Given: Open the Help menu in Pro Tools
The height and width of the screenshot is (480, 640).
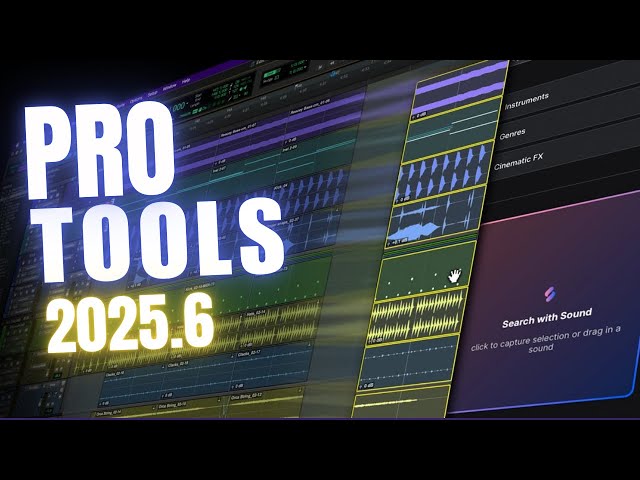Looking at the screenshot, I should (186, 81).
